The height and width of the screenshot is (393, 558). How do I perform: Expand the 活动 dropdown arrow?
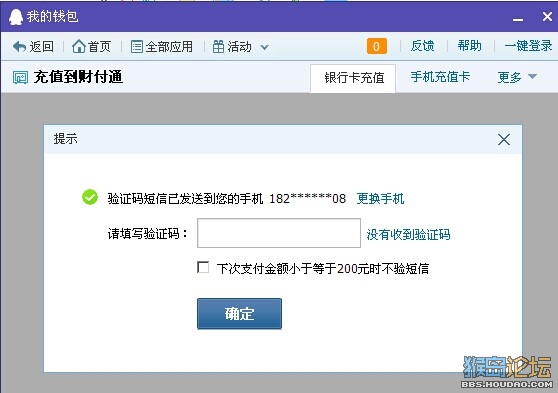pos(264,47)
